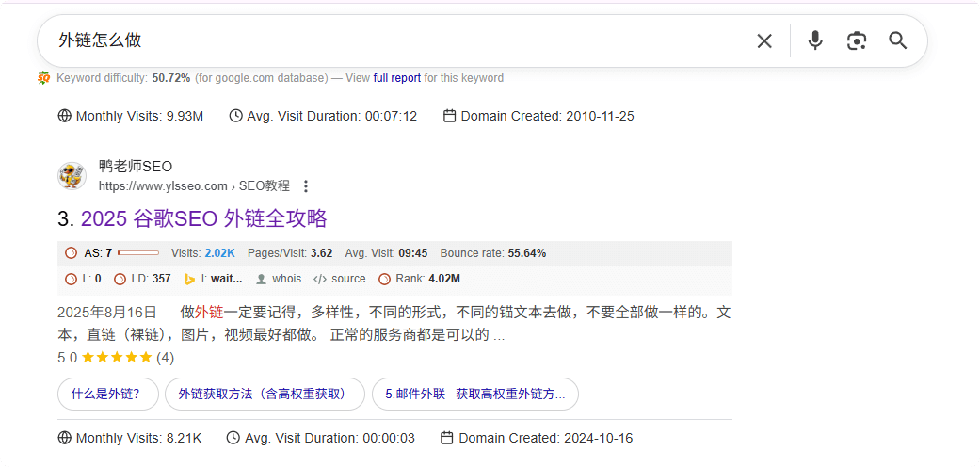Open the whois link in SEOquake bar
Screen dimensions: 980x467
tap(287, 279)
